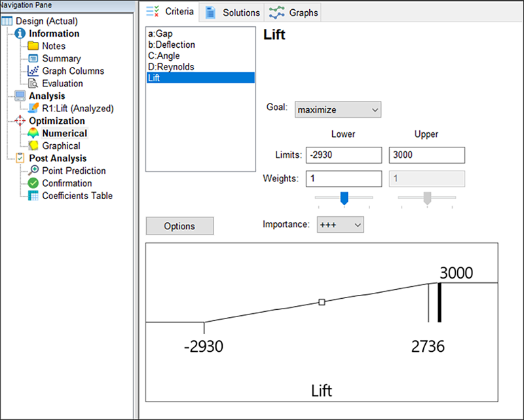Open the Importance dropdown

tap(340, 225)
